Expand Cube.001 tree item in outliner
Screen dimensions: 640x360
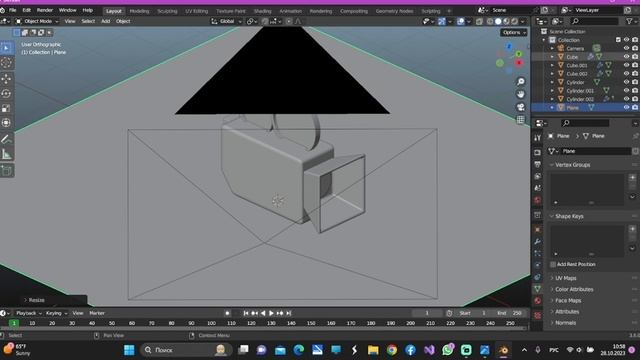552,65
